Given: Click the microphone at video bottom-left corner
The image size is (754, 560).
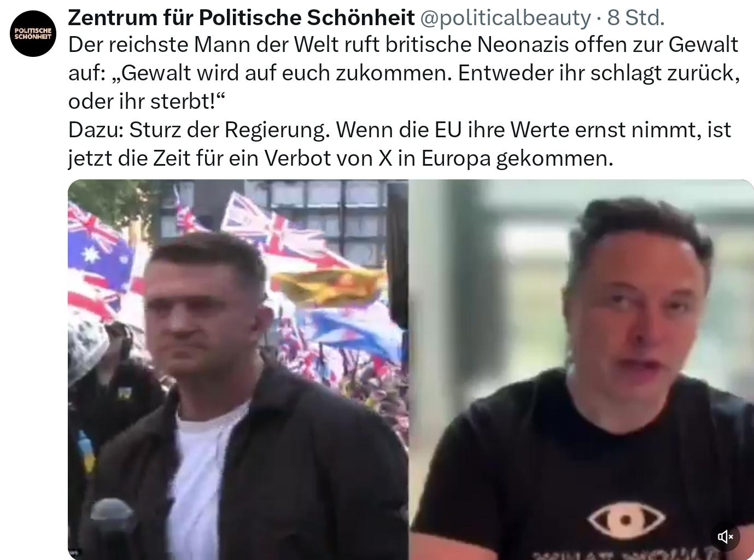Looking at the screenshot, I should pyautogui.click(x=112, y=529).
